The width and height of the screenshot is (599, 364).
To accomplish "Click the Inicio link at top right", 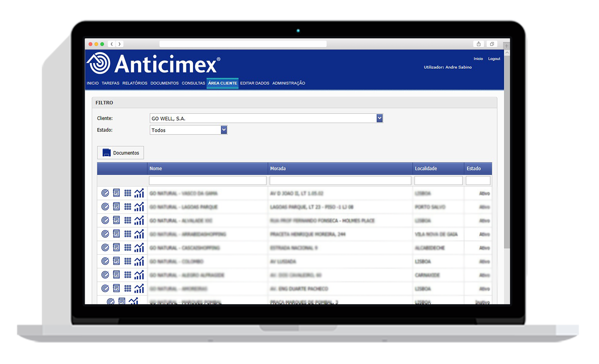I will tap(478, 59).
